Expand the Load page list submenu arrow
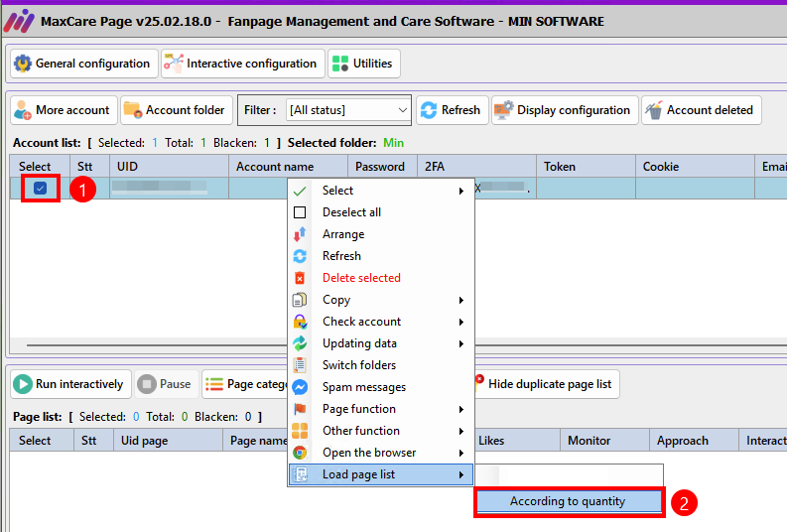 point(461,474)
